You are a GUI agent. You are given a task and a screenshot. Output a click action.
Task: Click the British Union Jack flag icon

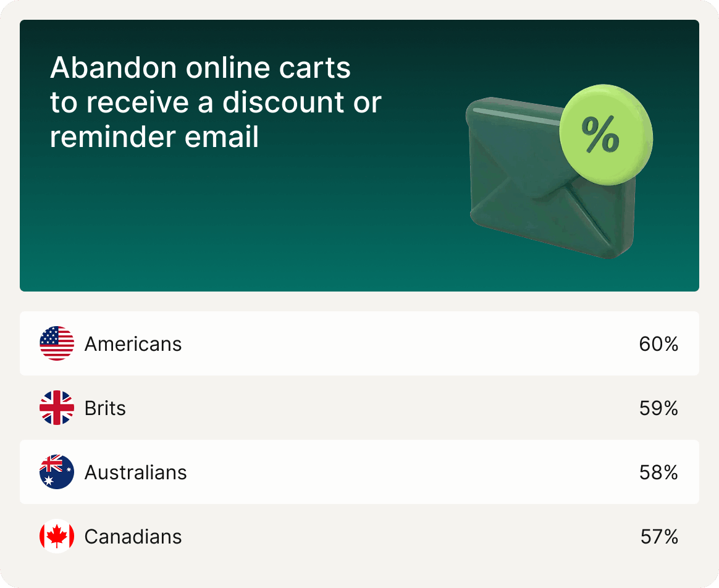coord(57,408)
